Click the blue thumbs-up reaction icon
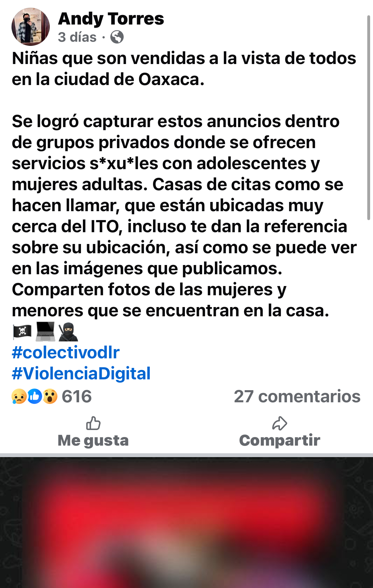This screenshot has width=373, height=588. coord(35,396)
